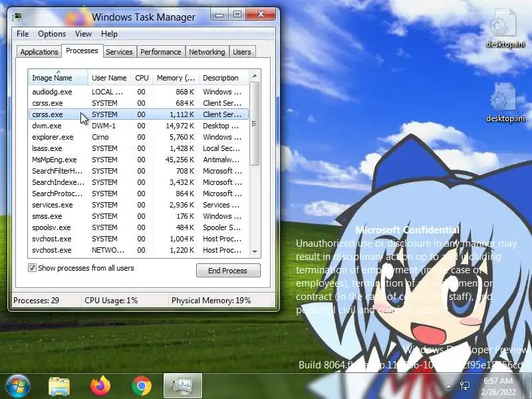
Task: Select the dwm.exe process
Action: point(138,126)
